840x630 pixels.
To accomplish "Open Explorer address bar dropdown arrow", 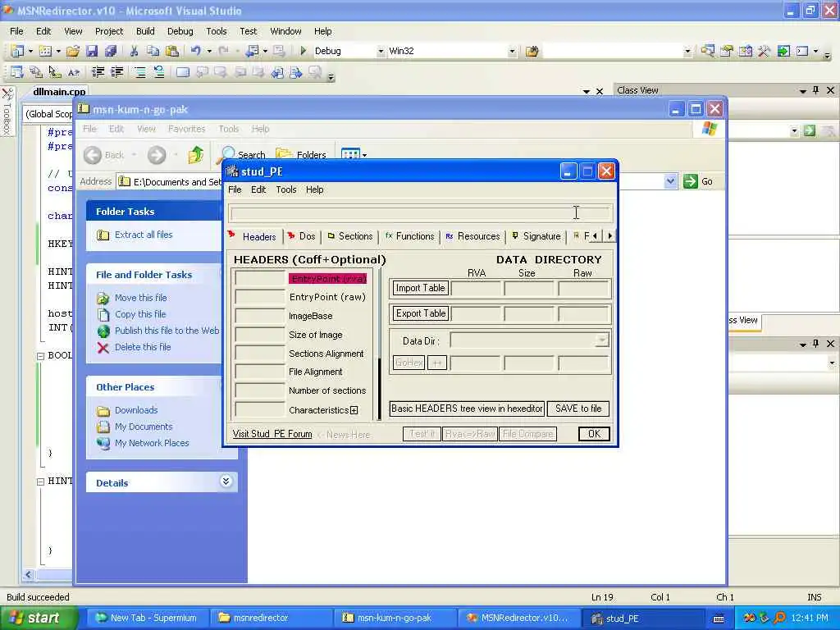I will tap(670, 181).
